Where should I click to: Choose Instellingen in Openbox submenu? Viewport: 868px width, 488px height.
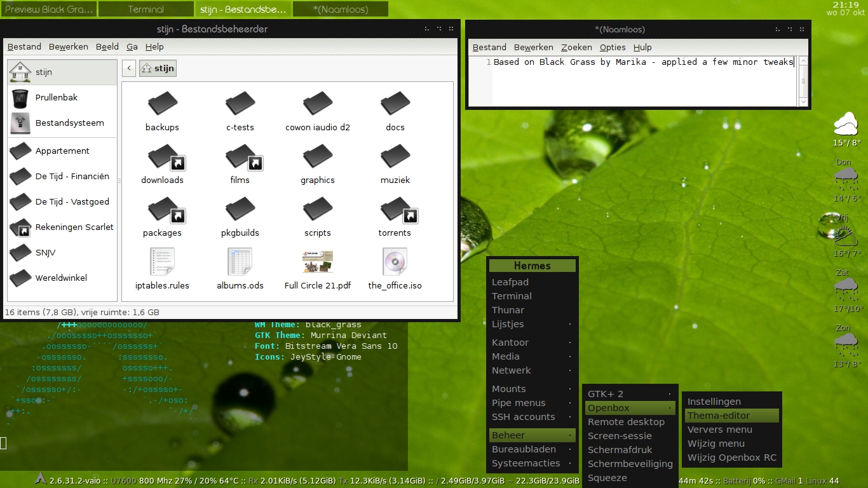pyautogui.click(x=732, y=402)
